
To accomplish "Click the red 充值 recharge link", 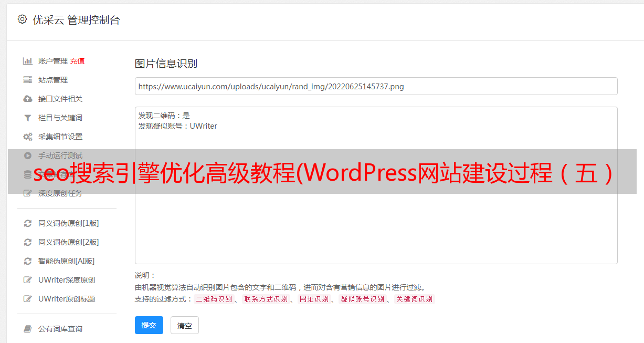I will (77, 61).
